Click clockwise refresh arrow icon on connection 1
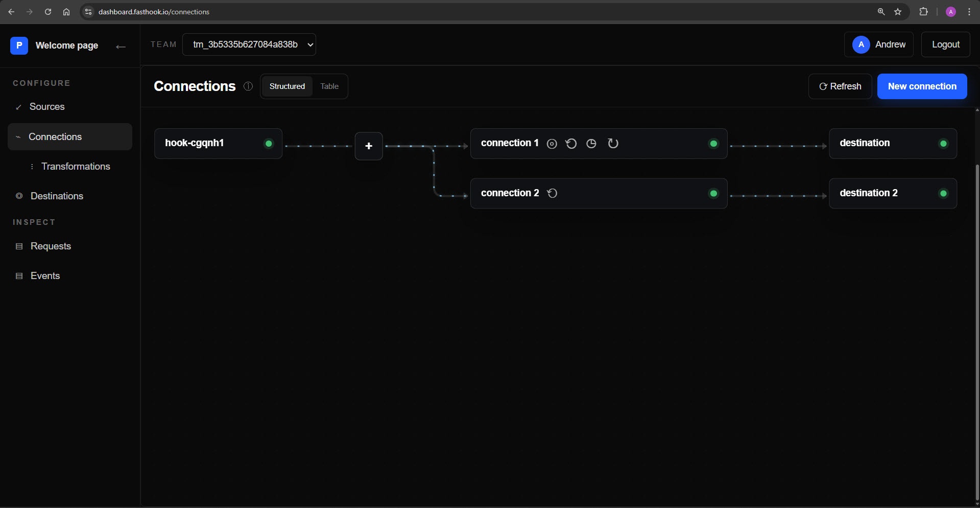 pos(613,144)
